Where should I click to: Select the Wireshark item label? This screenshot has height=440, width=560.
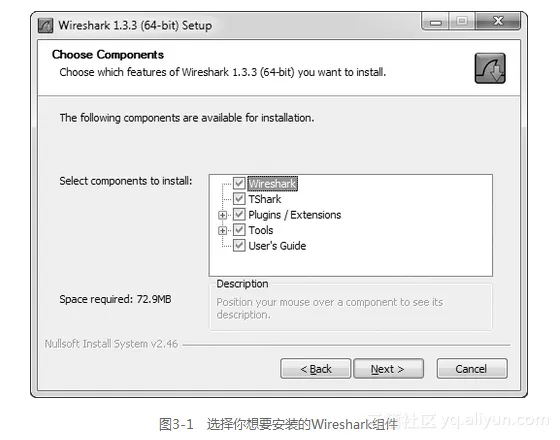272,184
